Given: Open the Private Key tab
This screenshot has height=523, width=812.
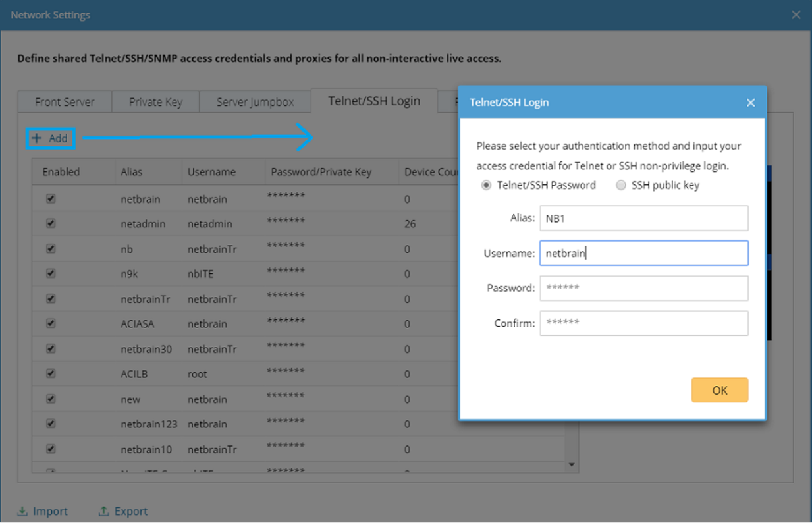Looking at the screenshot, I should pyautogui.click(x=155, y=102).
